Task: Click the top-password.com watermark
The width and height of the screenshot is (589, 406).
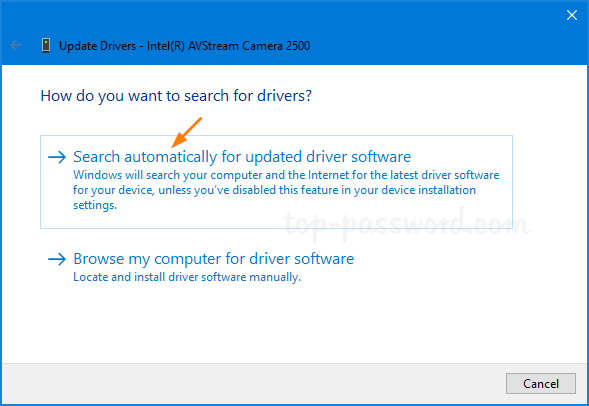Action: 406,223
